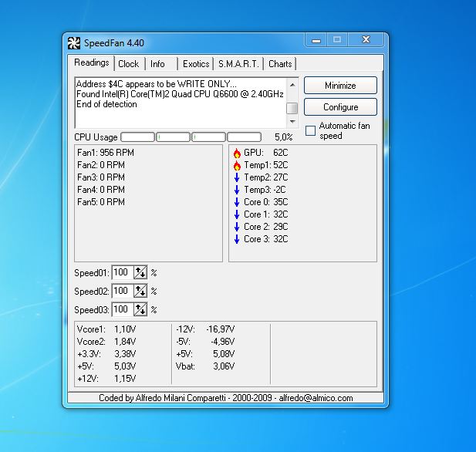The height and width of the screenshot is (452, 476).
Task: Switch to the Readings tab
Action: coord(91,62)
